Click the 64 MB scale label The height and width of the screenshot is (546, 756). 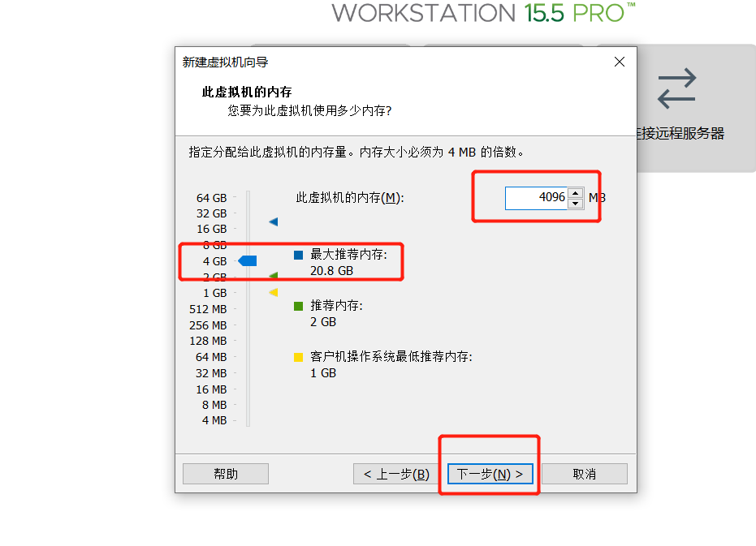pos(211,357)
